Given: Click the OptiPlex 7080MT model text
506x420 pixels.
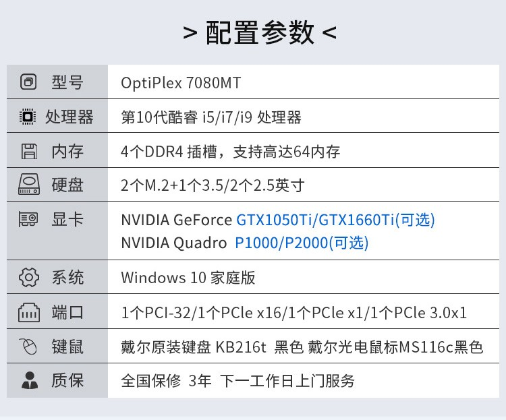Looking at the screenshot, I should tap(180, 83).
